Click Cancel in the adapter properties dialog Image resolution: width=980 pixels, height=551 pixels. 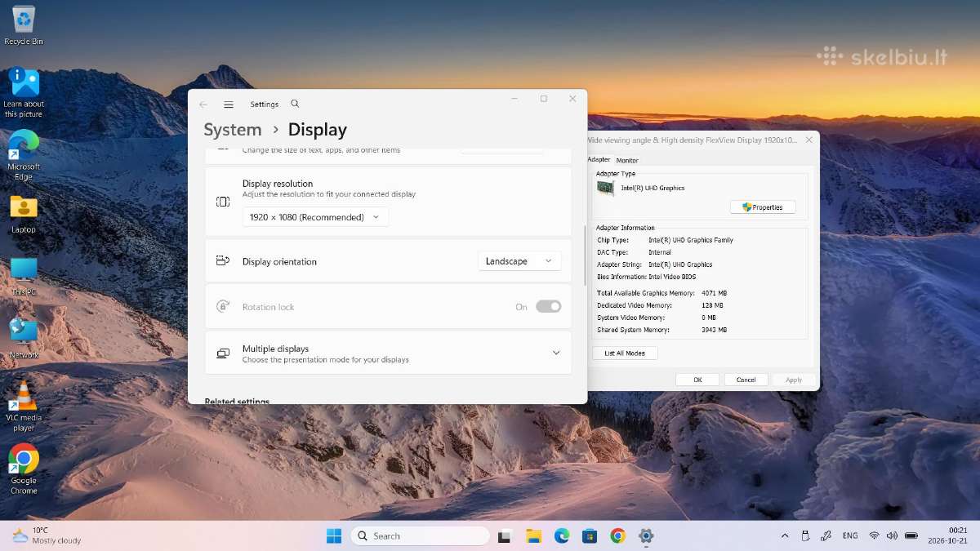pyautogui.click(x=746, y=380)
